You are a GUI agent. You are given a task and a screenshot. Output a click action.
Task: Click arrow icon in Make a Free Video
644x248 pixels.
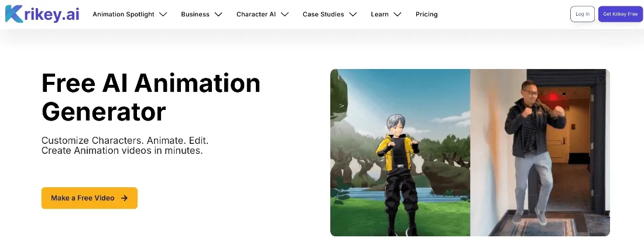click(125, 198)
